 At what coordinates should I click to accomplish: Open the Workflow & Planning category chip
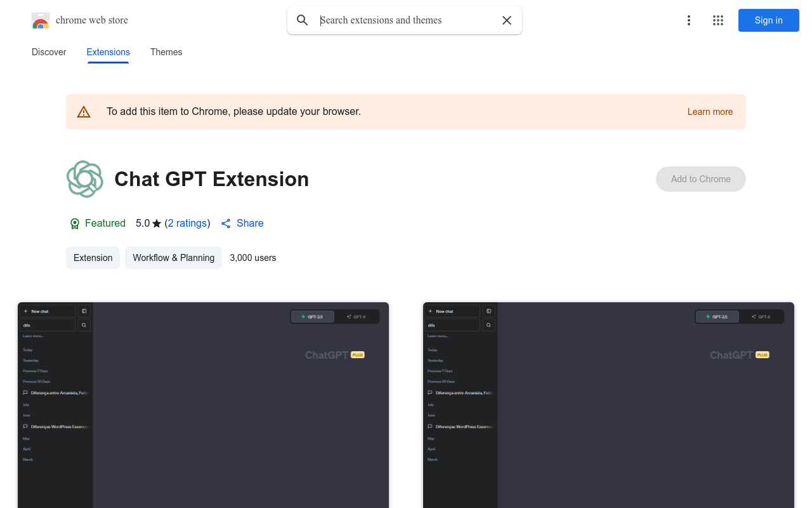tap(174, 258)
